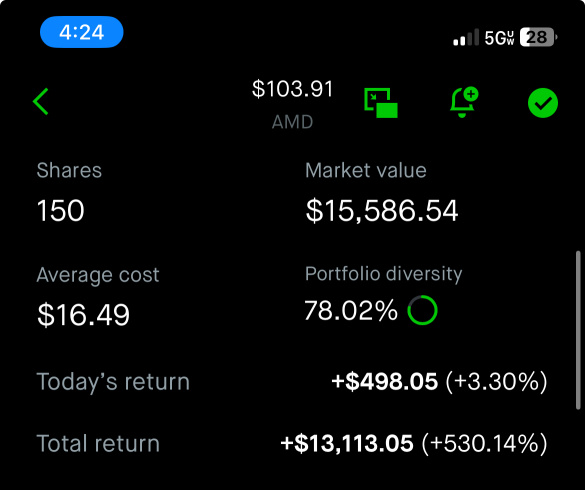
Task: Tap the Today's return row label
Action: tap(113, 382)
